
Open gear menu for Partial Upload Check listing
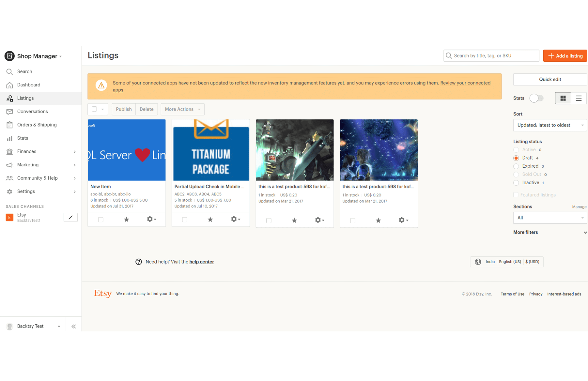click(236, 219)
